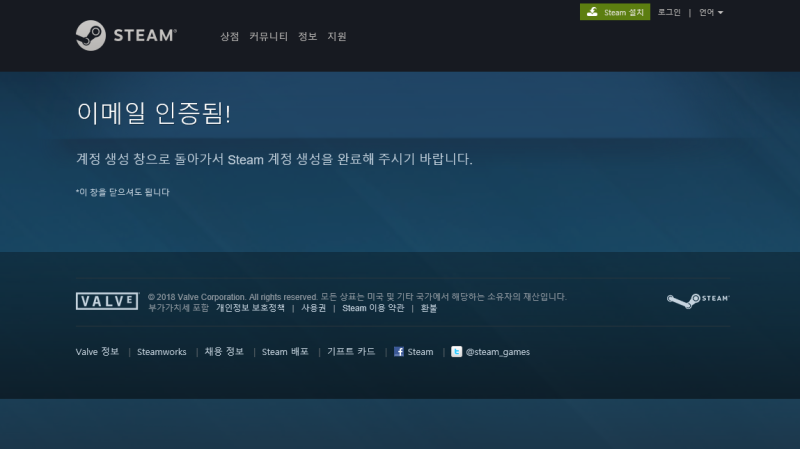Click the Steam logo in the header
Screen dimensions: 800x449
126,35
